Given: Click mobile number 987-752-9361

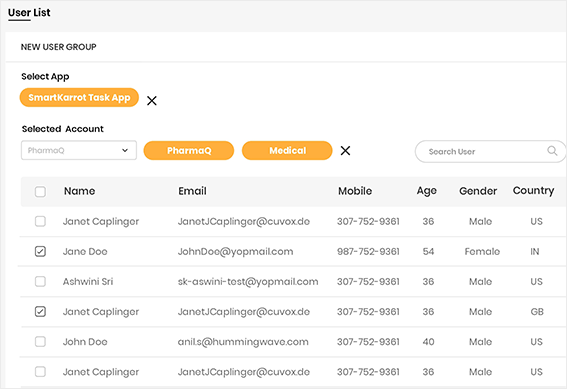Looking at the screenshot, I should click(368, 252).
